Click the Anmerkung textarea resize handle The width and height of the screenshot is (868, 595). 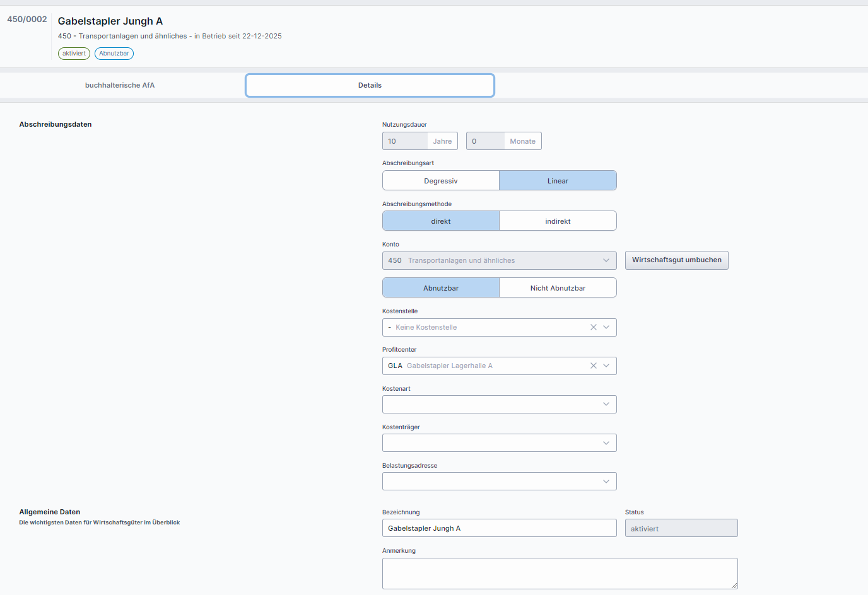tap(734, 586)
